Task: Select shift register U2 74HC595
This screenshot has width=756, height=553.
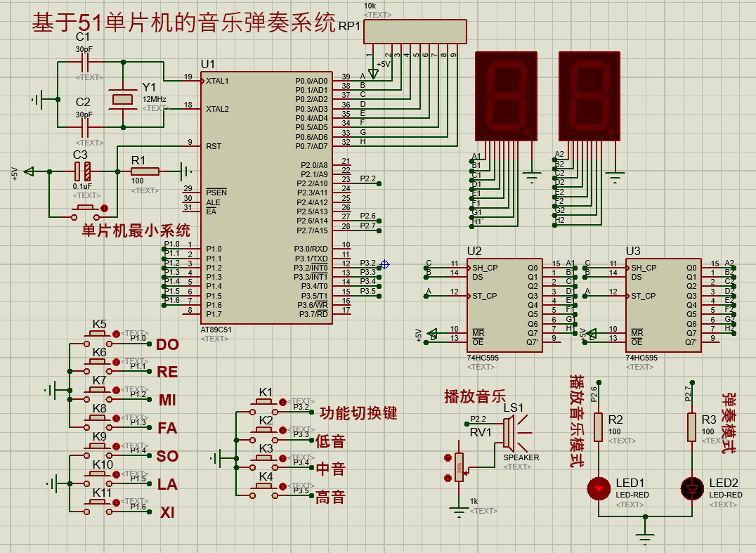Action: coord(504,305)
